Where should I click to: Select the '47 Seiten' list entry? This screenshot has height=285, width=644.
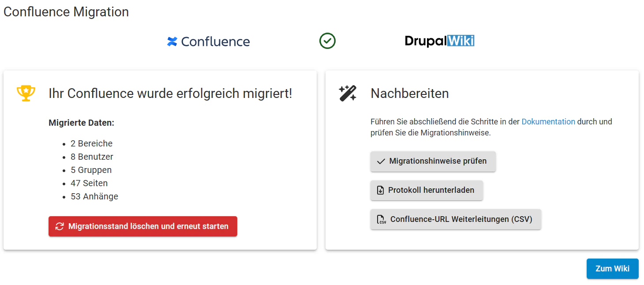tap(89, 183)
